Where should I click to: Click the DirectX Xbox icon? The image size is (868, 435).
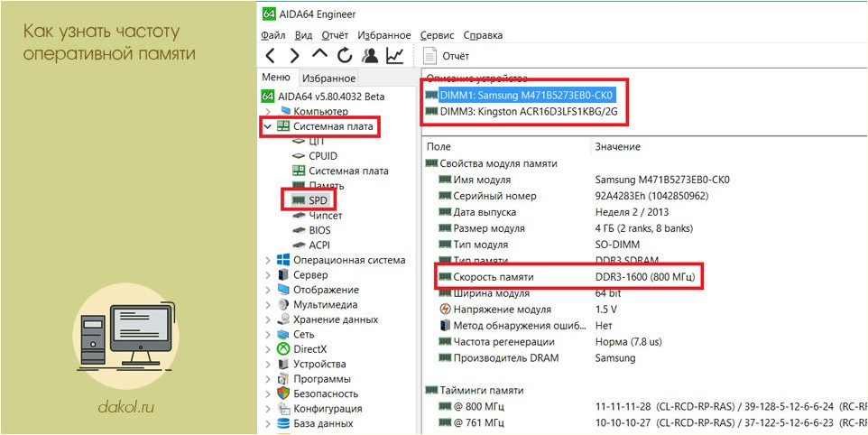[283, 349]
